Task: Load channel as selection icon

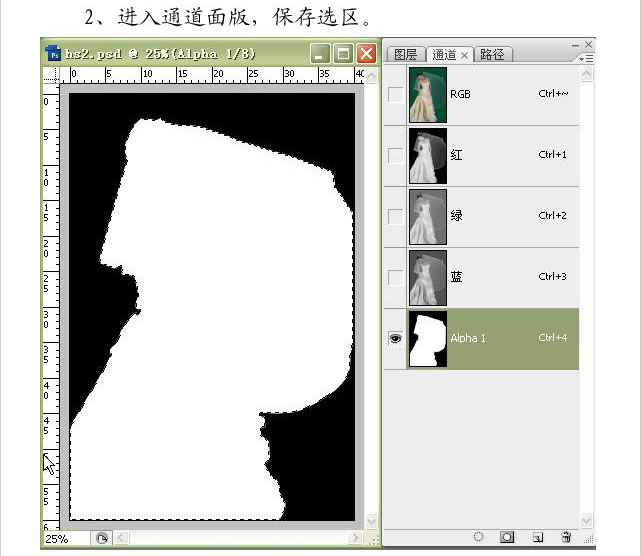Action: point(478,537)
